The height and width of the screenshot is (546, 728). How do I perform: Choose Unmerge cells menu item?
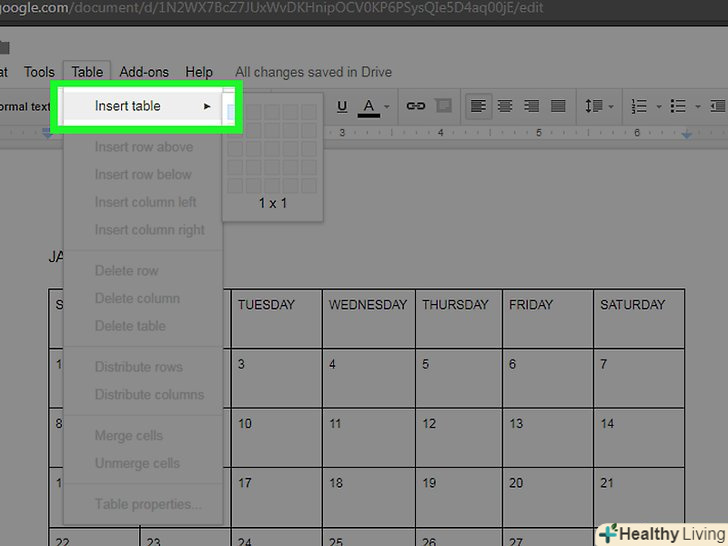point(143,463)
